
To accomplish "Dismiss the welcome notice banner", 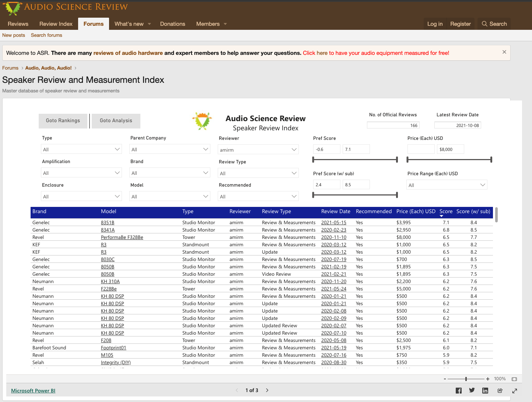I will pyautogui.click(x=504, y=52).
